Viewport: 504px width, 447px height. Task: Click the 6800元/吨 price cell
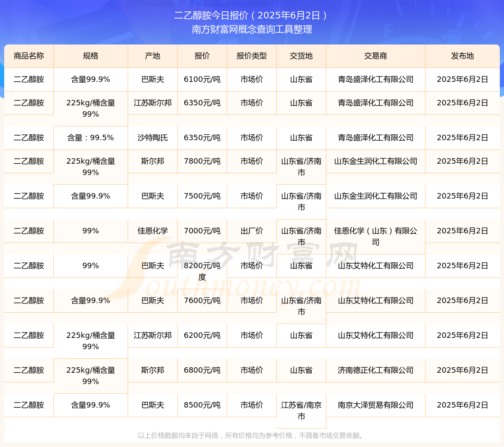coord(202,370)
